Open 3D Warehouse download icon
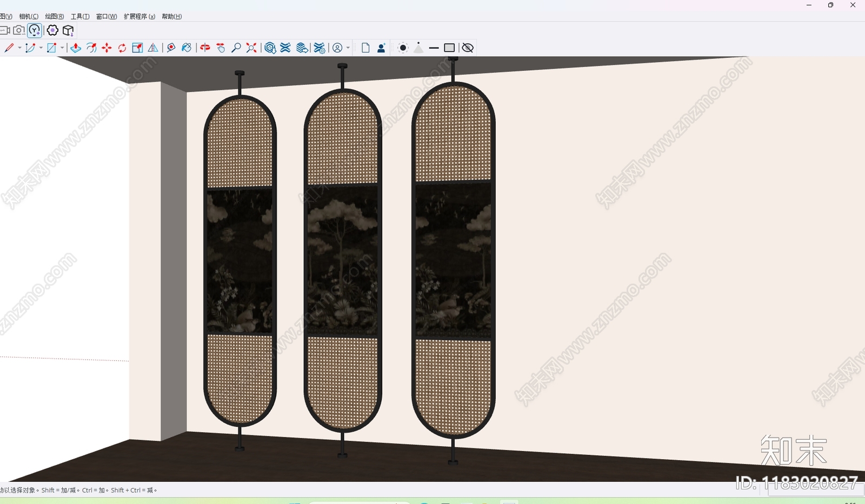This screenshot has width=865, height=504. [270, 48]
